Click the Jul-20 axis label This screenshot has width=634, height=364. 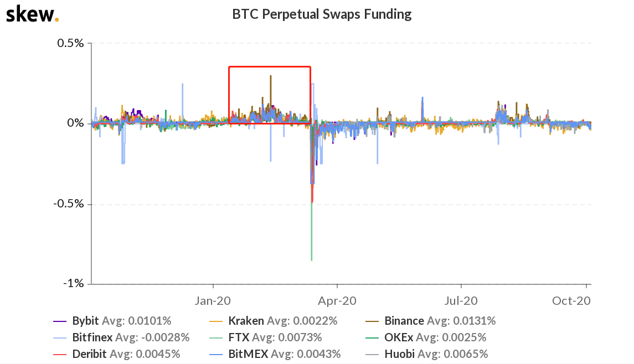click(x=461, y=300)
